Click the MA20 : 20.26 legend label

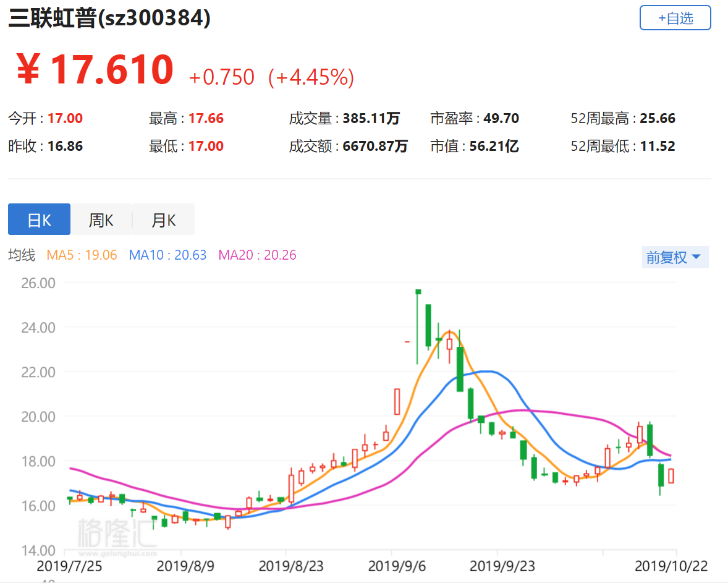[257, 255]
